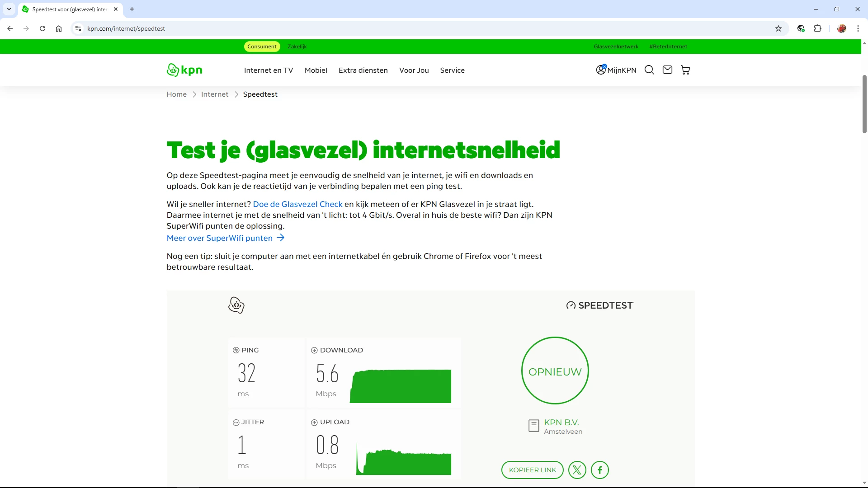Image resolution: width=868 pixels, height=488 pixels.
Task: Open the shopping cart icon
Action: tap(685, 70)
